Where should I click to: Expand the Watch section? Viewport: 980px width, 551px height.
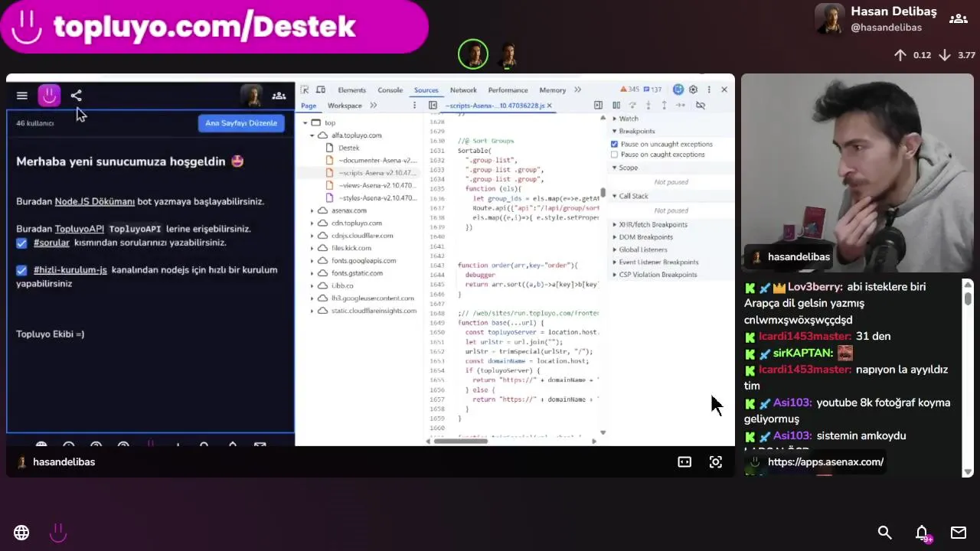tap(628, 119)
